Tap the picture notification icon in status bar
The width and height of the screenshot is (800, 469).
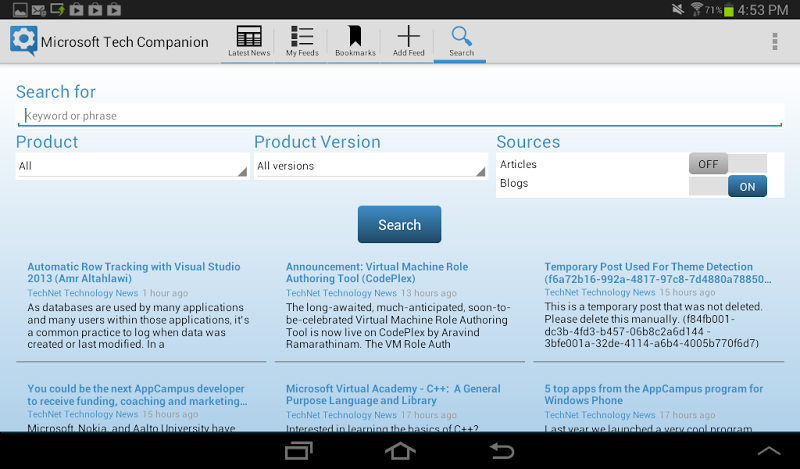[x=20, y=9]
